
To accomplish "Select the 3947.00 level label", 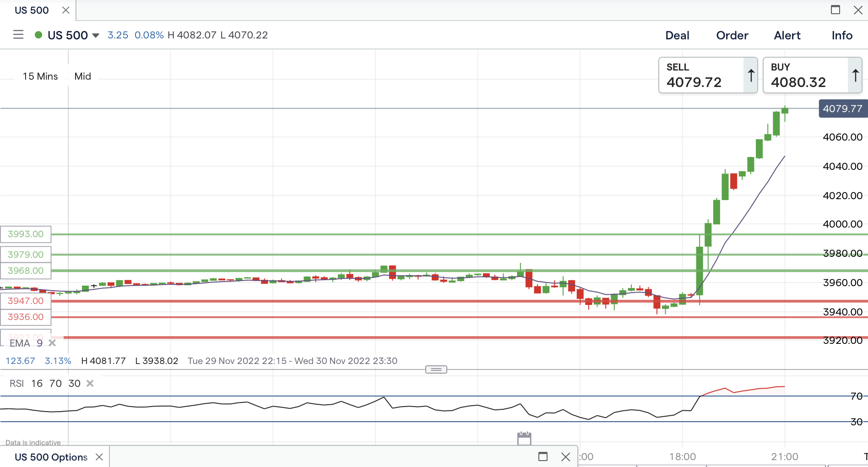I will pos(26,301).
